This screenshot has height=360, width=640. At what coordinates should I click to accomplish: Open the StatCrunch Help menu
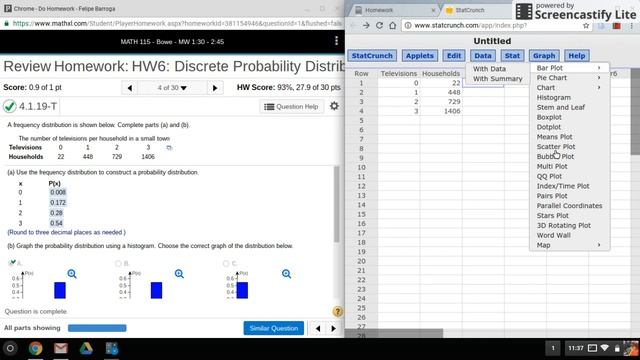point(577,56)
